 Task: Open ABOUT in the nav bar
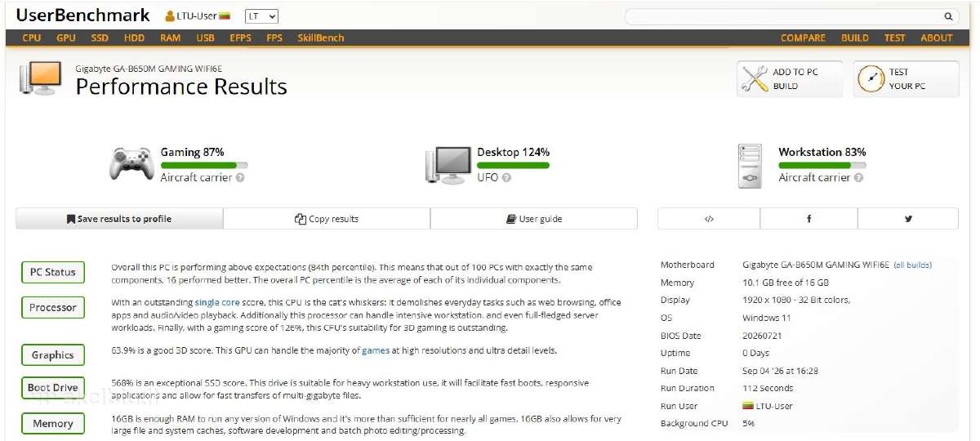937,38
